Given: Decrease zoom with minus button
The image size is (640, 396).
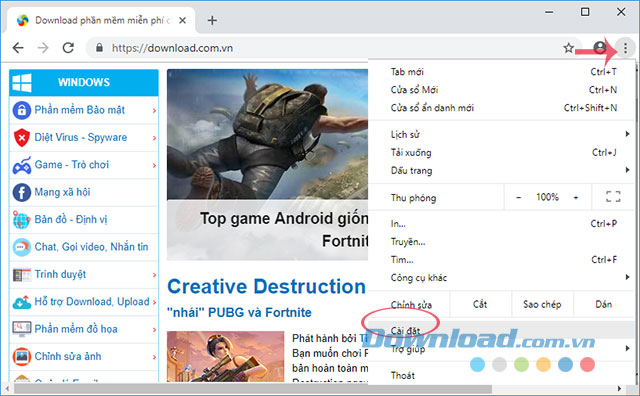Looking at the screenshot, I should tap(518, 197).
